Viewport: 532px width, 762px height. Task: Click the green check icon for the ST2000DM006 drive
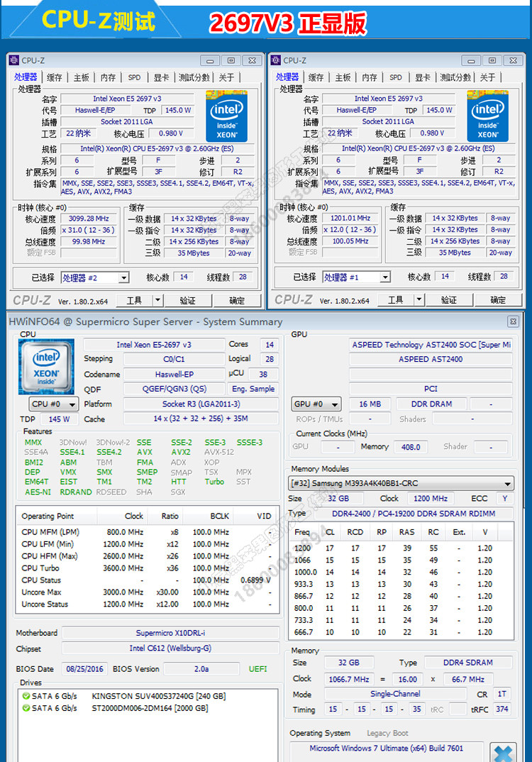26,708
